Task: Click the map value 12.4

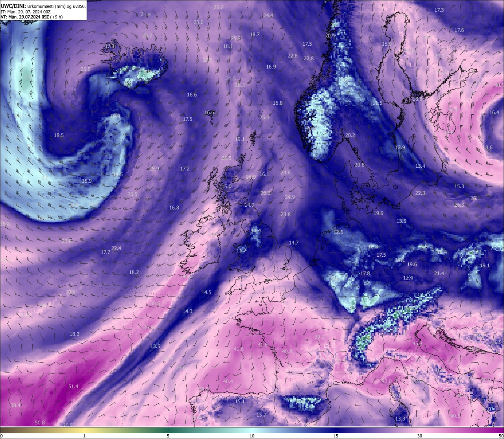Action: click(x=408, y=278)
